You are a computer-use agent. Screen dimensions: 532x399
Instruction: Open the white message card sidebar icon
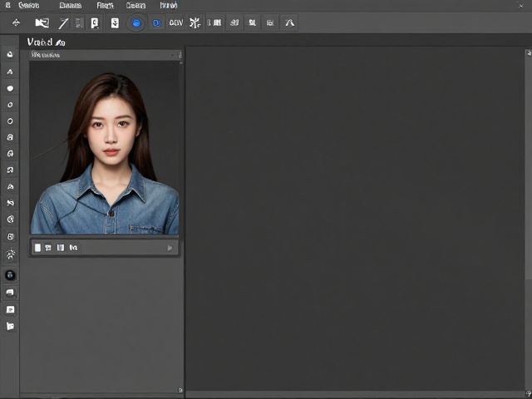10,309
